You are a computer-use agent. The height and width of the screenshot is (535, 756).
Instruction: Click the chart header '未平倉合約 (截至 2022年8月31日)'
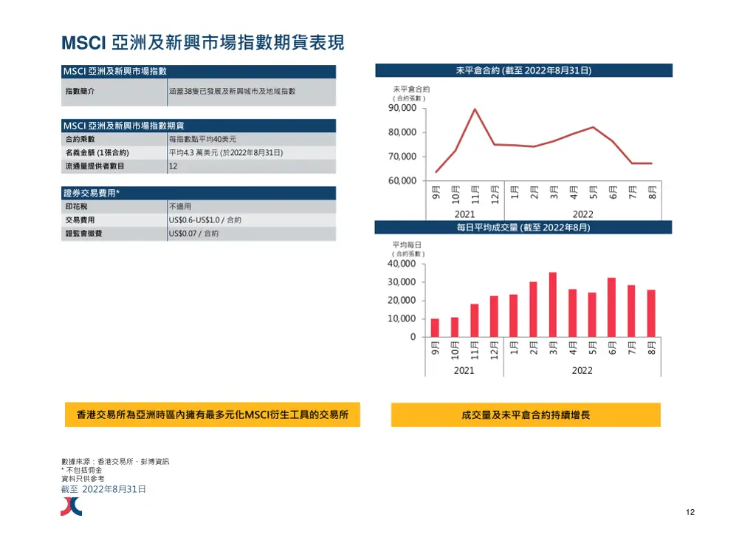coord(523,70)
